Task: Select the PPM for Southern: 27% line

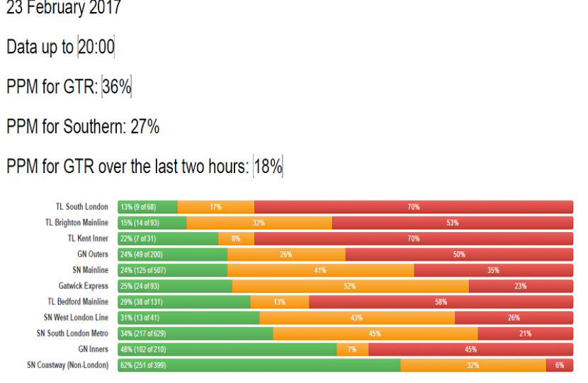Action: pyautogui.click(x=83, y=127)
